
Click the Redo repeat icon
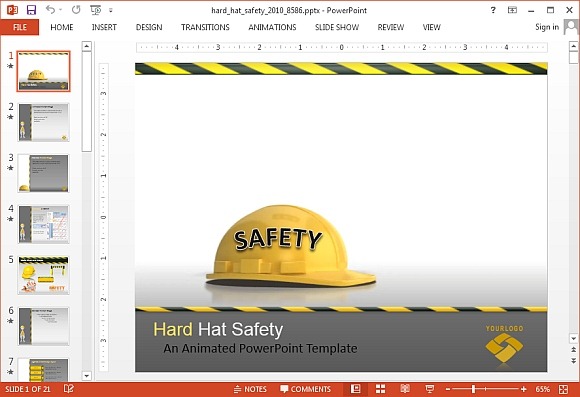[x=76, y=10]
